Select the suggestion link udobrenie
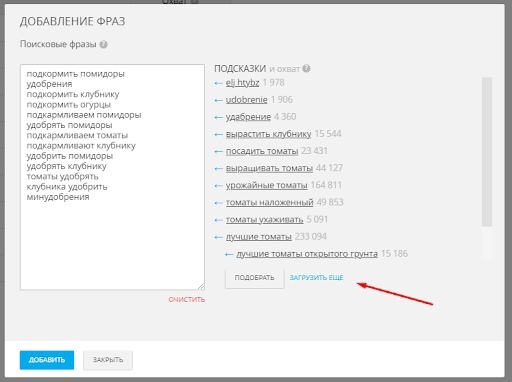Screen dimensions: 512x382 (x=246, y=100)
